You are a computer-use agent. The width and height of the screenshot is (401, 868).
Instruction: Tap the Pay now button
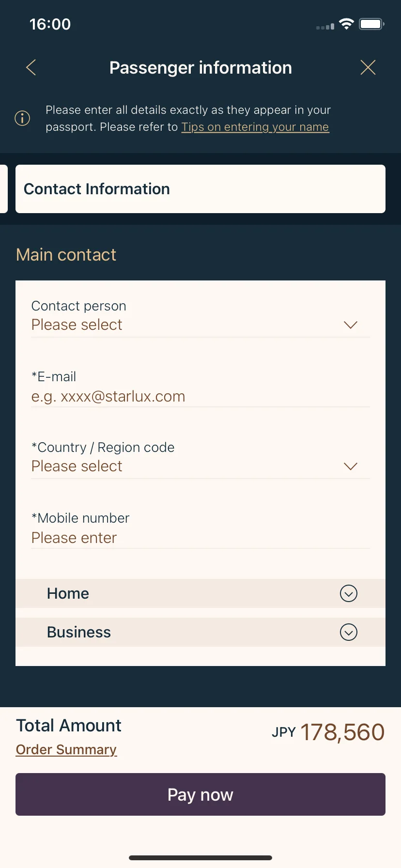200,794
